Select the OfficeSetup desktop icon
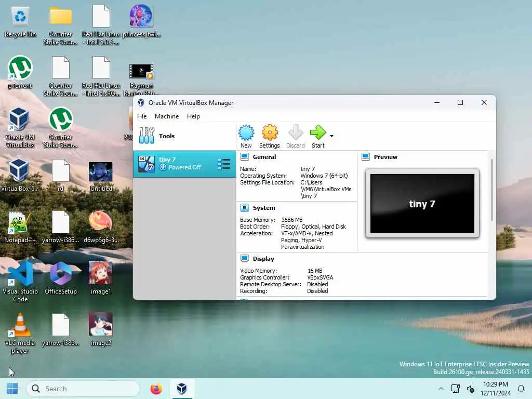The height and width of the screenshot is (399, 532). click(61, 278)
